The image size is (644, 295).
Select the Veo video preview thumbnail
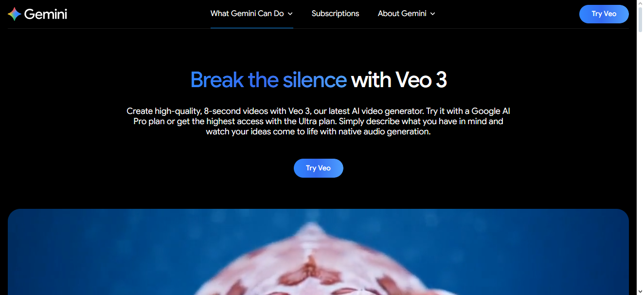click(318, 252)
